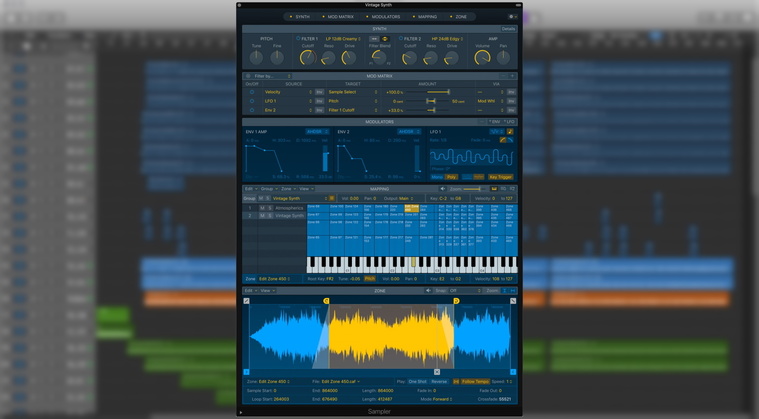759x419 pixels.
Task: Toggle the Env 2 mod routing on/off
Action: click(252, 110)
